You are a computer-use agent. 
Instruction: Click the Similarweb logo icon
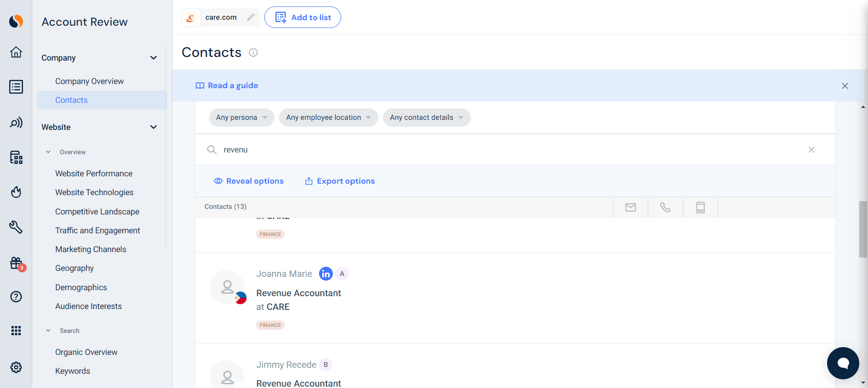click(x=16, y=21)
